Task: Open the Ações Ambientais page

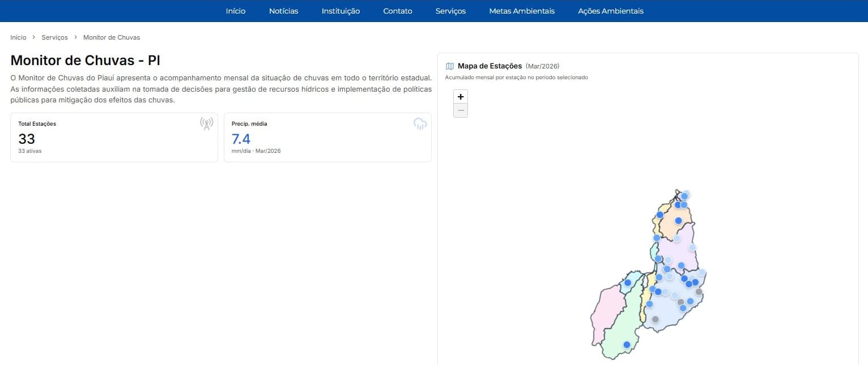Action: point(610,11)
